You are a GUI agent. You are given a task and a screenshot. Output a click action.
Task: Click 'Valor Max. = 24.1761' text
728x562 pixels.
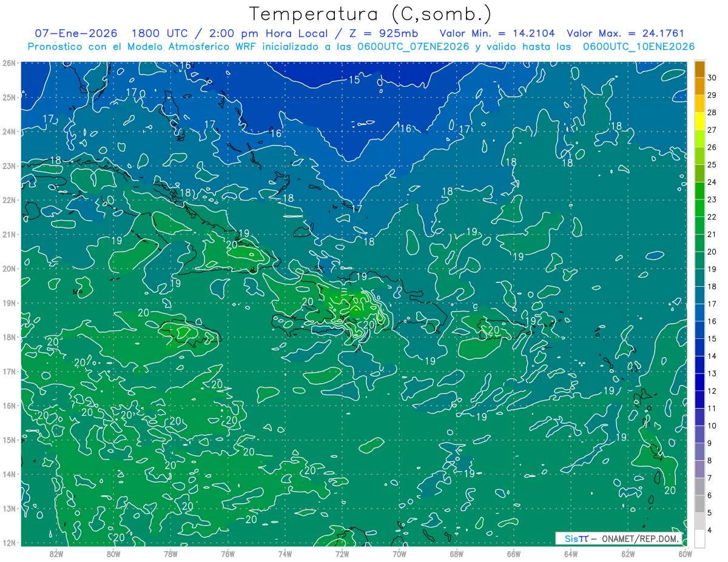[625, 33]
